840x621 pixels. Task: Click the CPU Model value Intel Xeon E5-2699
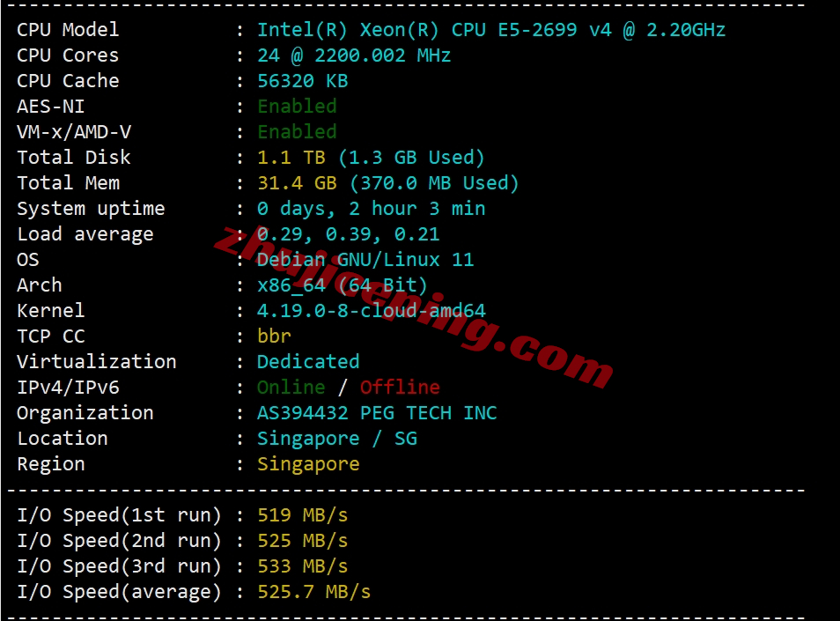pos(491,30)
